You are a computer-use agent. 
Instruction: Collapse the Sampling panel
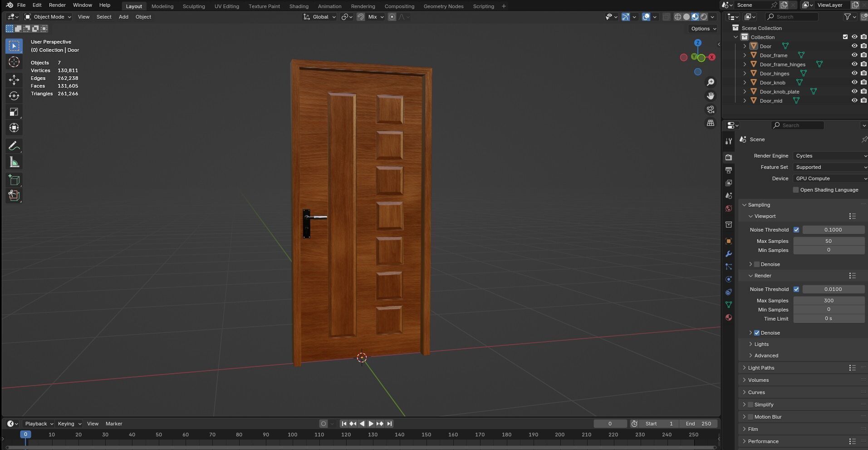tap(759, 205)
